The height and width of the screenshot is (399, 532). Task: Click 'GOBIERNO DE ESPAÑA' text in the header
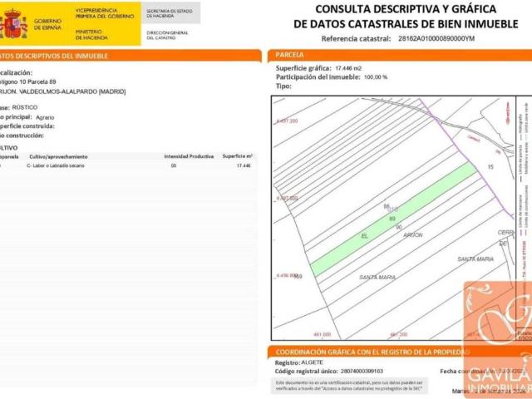click(47, 24)
